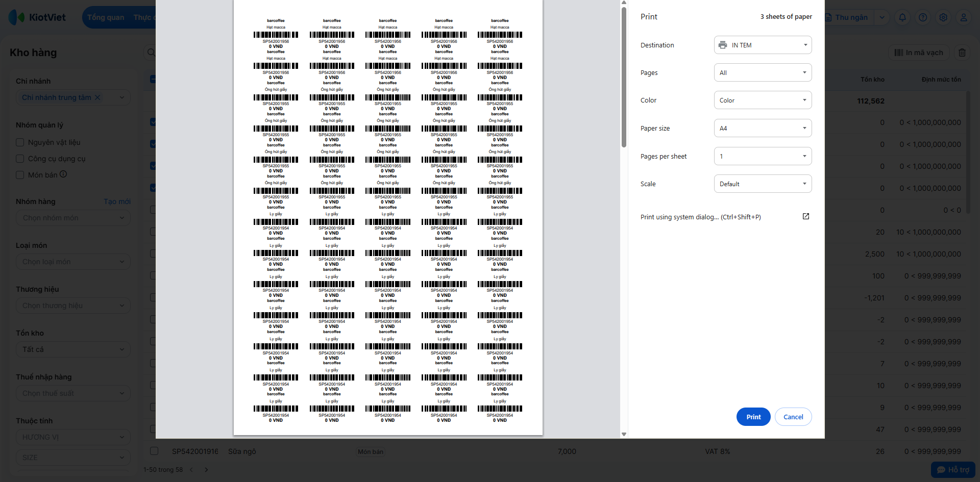This screenshot has width=980, height=482.
Task: Open the Pages dropdown set to All
Action: (x=763, y=72)
